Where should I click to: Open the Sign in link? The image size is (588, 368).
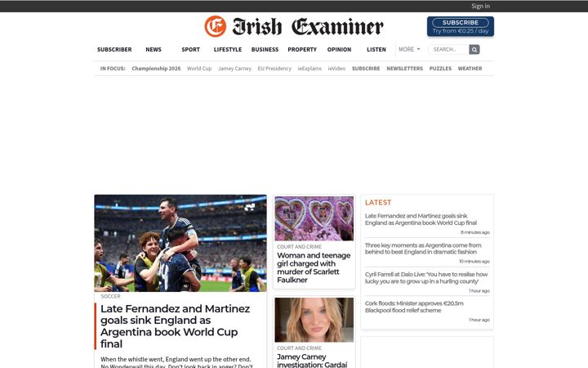click(x=480, y=6)
